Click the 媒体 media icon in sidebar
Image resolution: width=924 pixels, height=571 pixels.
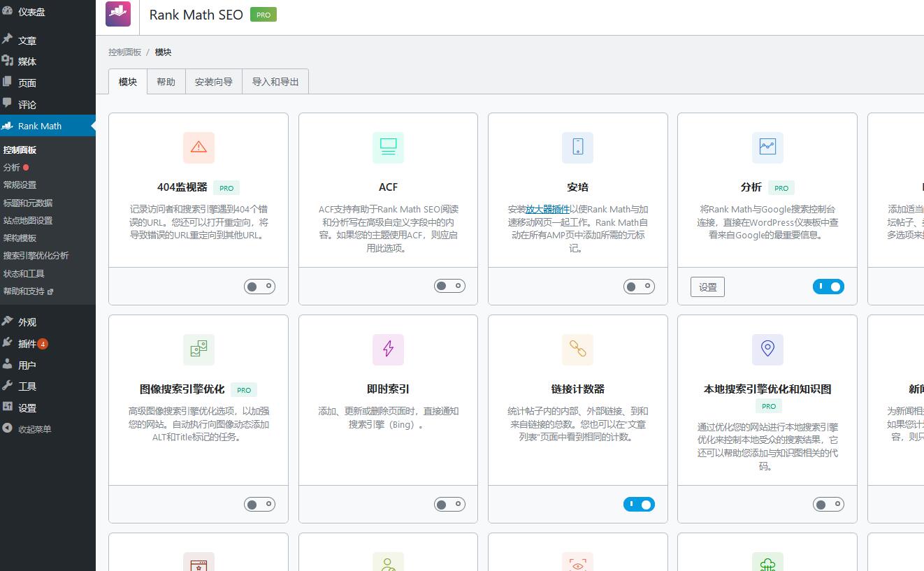[x=7, y=61]
